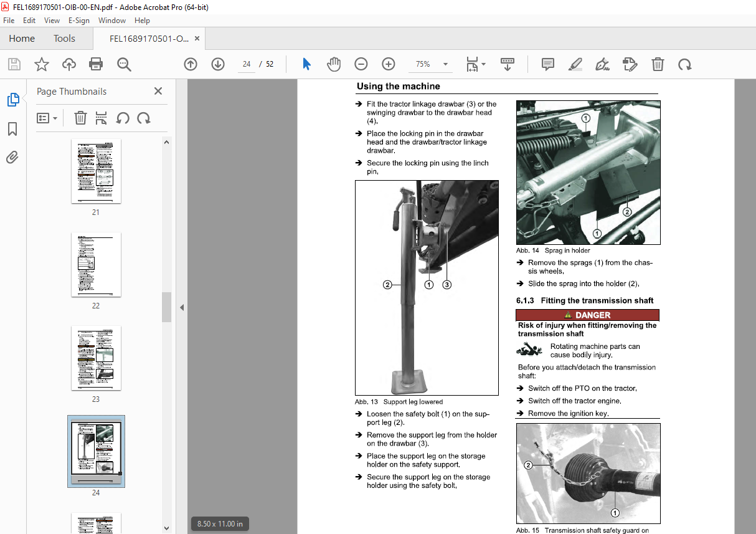Image resolution: width=756 pixels, height=534 pixels.
Task: Select page 24 thumbnail
Action: [x=96, y=452]
